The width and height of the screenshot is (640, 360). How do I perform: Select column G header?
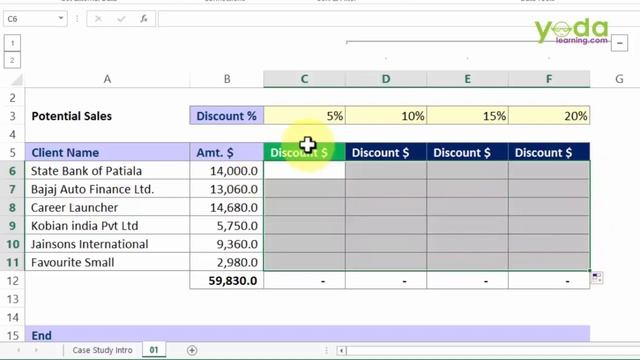[619, 79]
